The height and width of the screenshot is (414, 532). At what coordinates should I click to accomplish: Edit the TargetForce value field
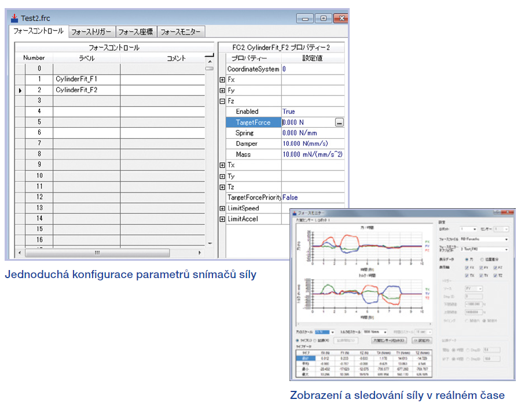(308, 123)
